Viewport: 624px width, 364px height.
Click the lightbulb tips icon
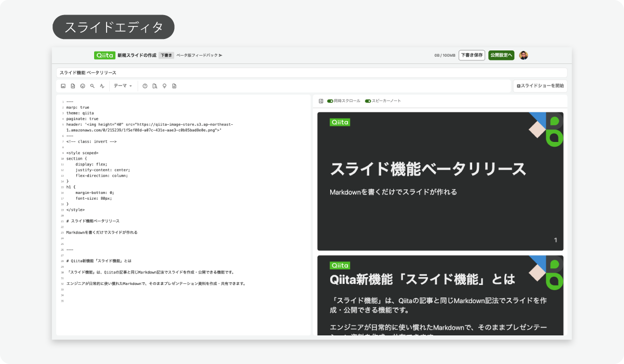pyautogui.click(x=164, y=86)
